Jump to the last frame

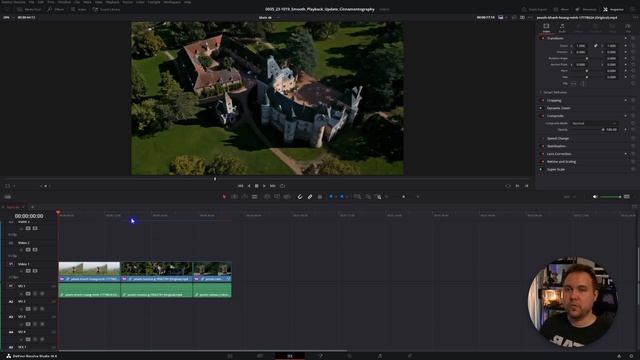coord(273,186)
